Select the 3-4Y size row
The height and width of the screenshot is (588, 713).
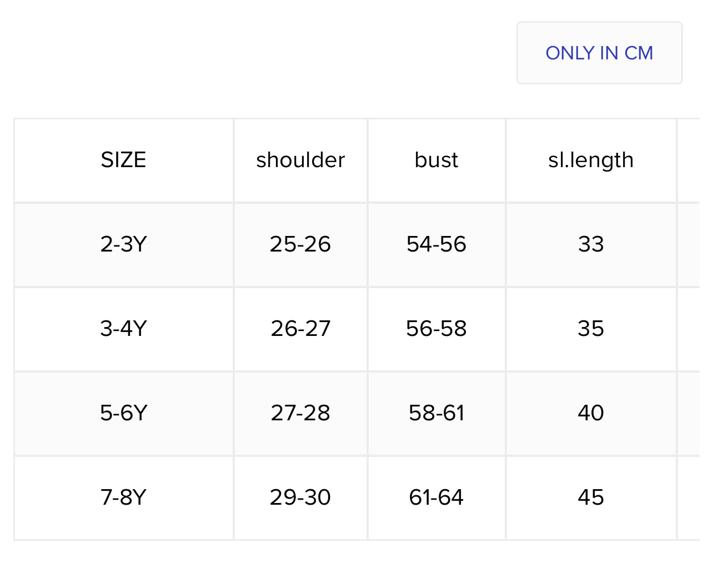tap(123, 329)
